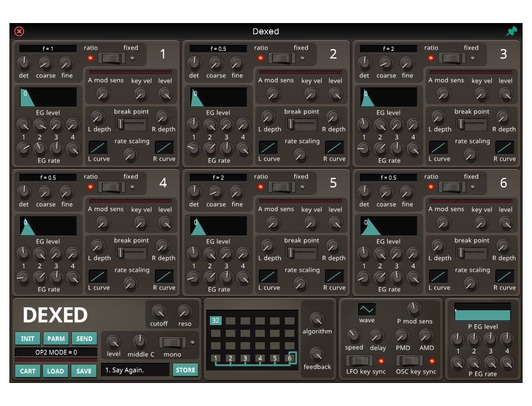The height and width of the screenshot is (406, 532).
Task: Click operator 6 break point slider
Action: point(472,253)
